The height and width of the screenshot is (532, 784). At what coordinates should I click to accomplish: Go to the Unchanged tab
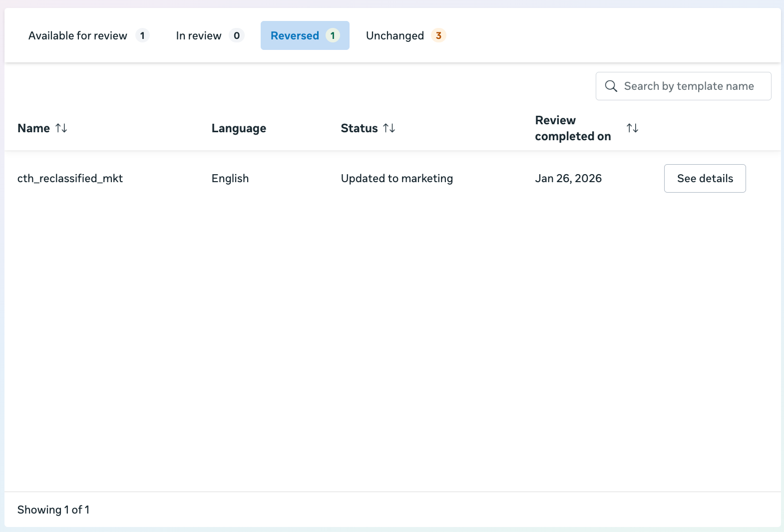(x=394, y=35)
